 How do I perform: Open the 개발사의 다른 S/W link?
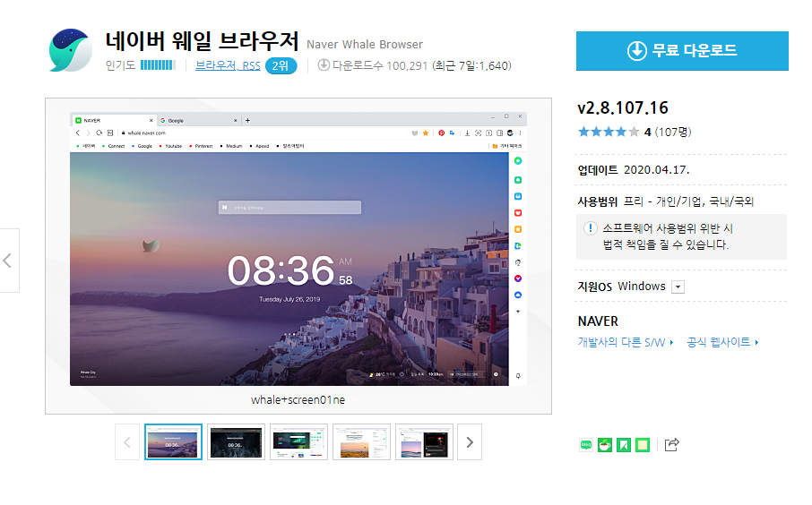pyautogui.click(x=626, y=342)
